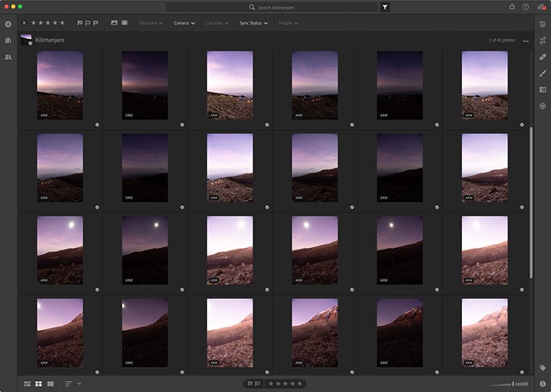Open the Location filter menu
Image resolution: width=551 pixels, height=392 pixels.
(217, 24)
